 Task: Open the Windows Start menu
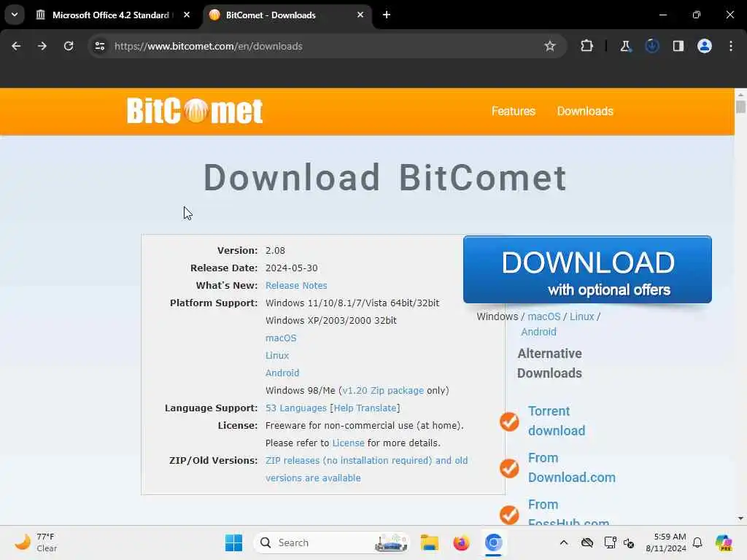(x=233, y=542)
